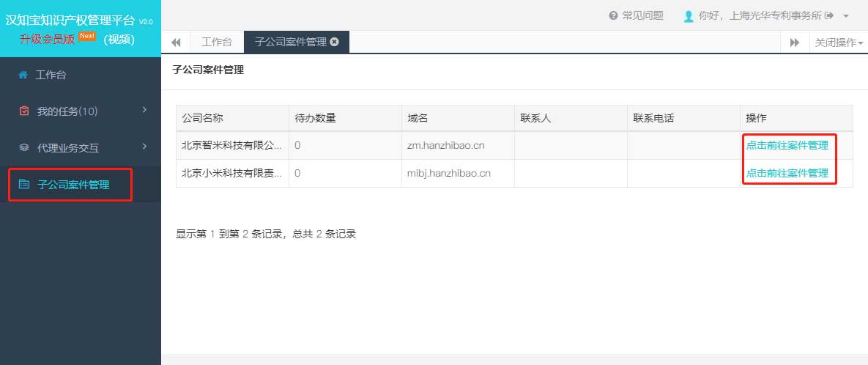Click the 待办数量 value 0 for 北京智米科技

(298, 146)
